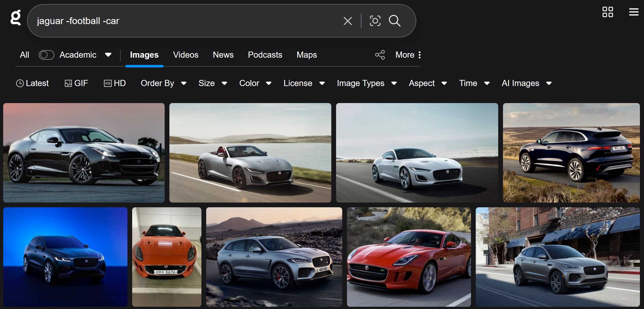Enable the Latest filter
The image size is (644, 309).
coord(32,83)
